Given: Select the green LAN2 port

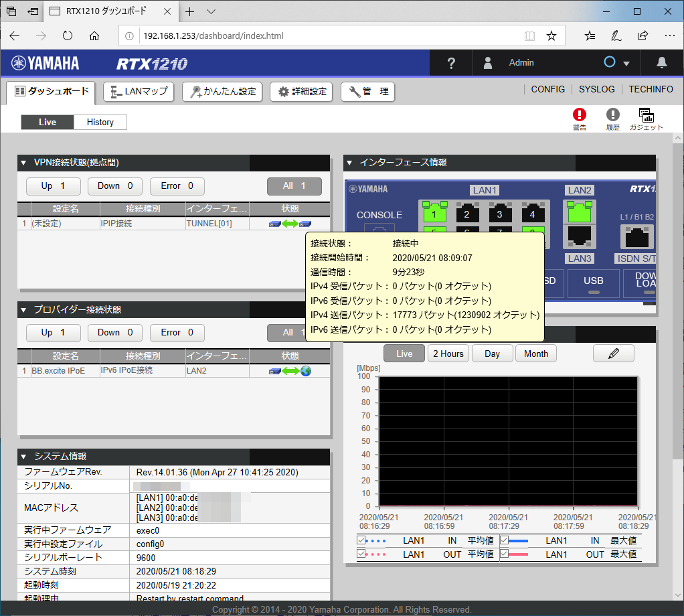Looking at the screenshot, I should tap(580, 212).
